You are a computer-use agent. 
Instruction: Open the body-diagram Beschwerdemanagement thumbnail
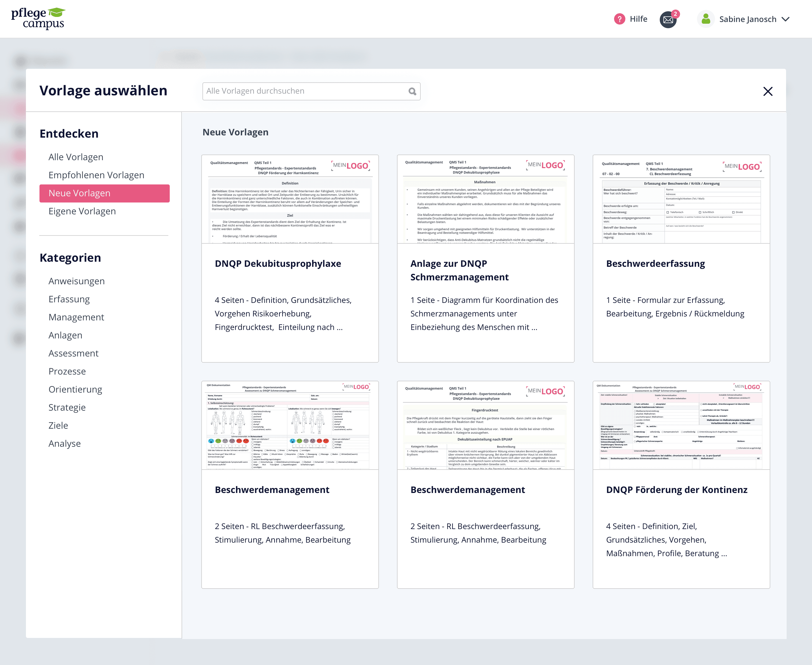click(290, 425)
